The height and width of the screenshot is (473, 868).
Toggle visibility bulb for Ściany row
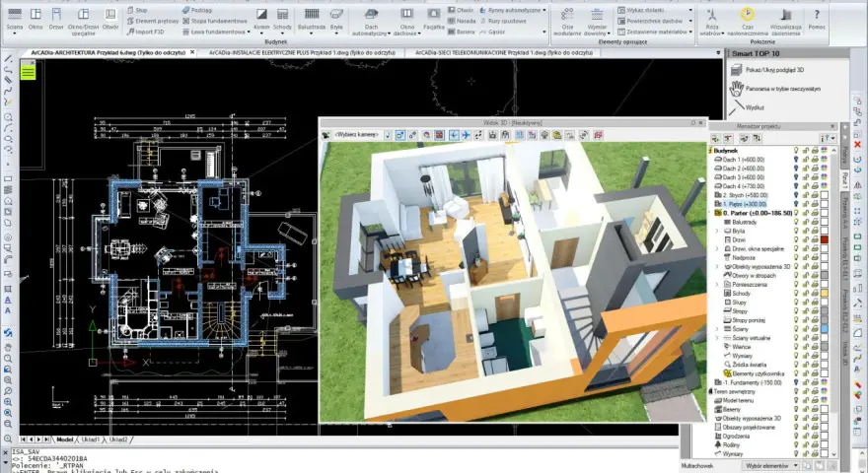coord(796,329)
